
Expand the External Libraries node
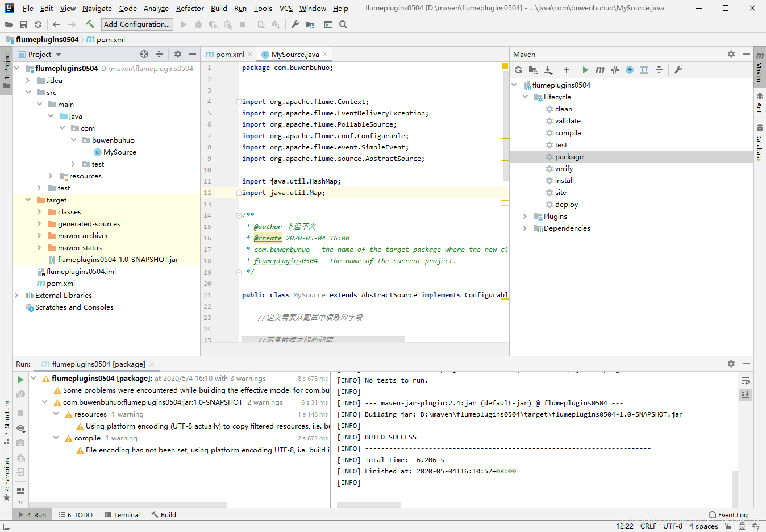click(x=17, y=295)
